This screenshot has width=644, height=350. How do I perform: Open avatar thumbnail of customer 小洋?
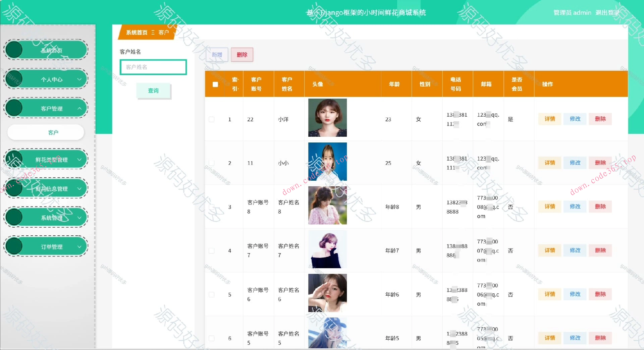(x=327, y=118)
